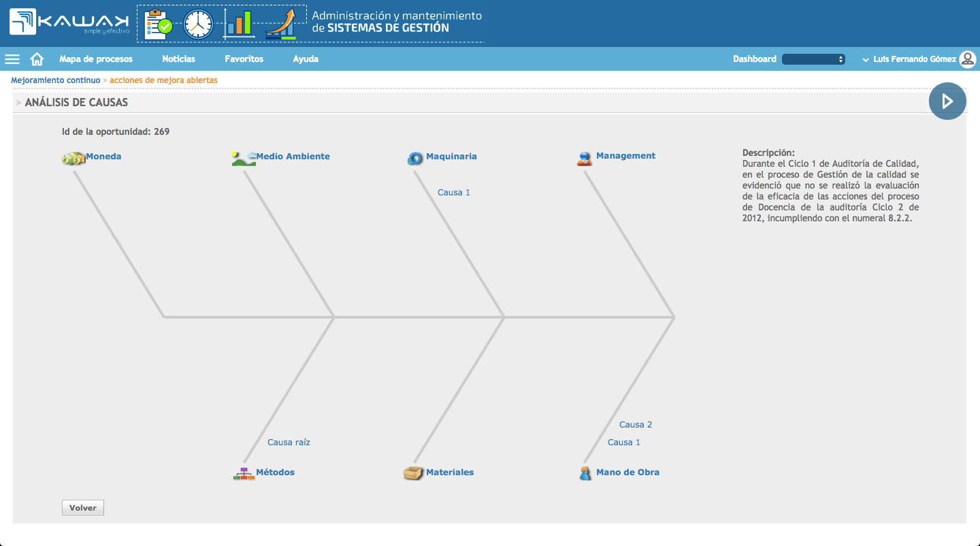This screenshot has height=546, width=980.
Task: Click the Moneda money icon
Action: tap(73, 159)
